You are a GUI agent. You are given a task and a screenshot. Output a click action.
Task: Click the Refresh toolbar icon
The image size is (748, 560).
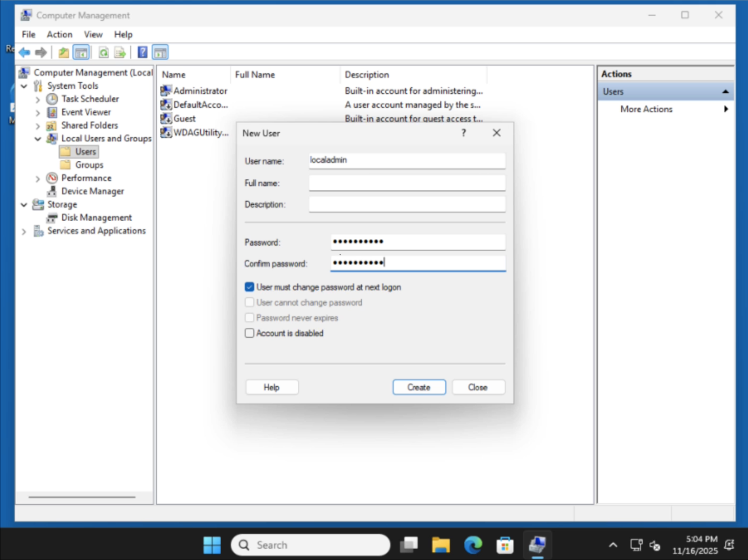104,53
